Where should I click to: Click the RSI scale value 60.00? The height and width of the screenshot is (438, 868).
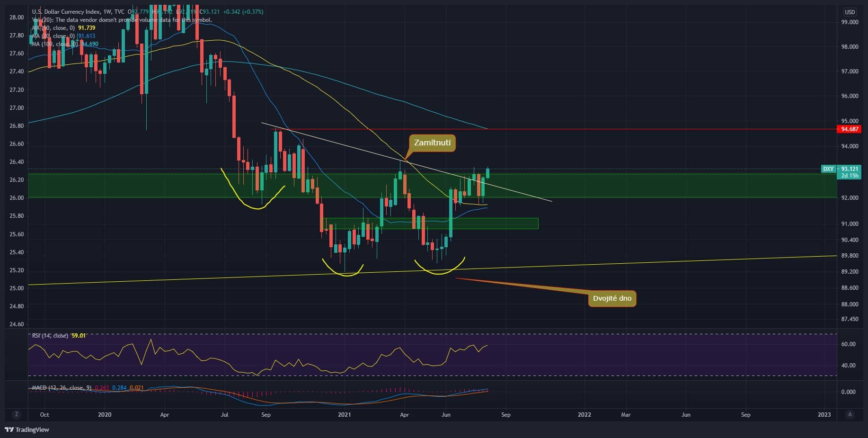849,344
